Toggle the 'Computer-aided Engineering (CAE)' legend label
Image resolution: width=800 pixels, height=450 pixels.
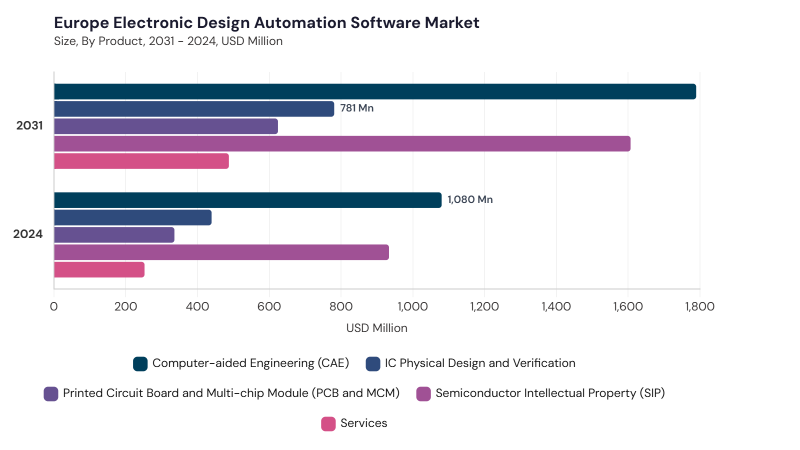[251, 363]
